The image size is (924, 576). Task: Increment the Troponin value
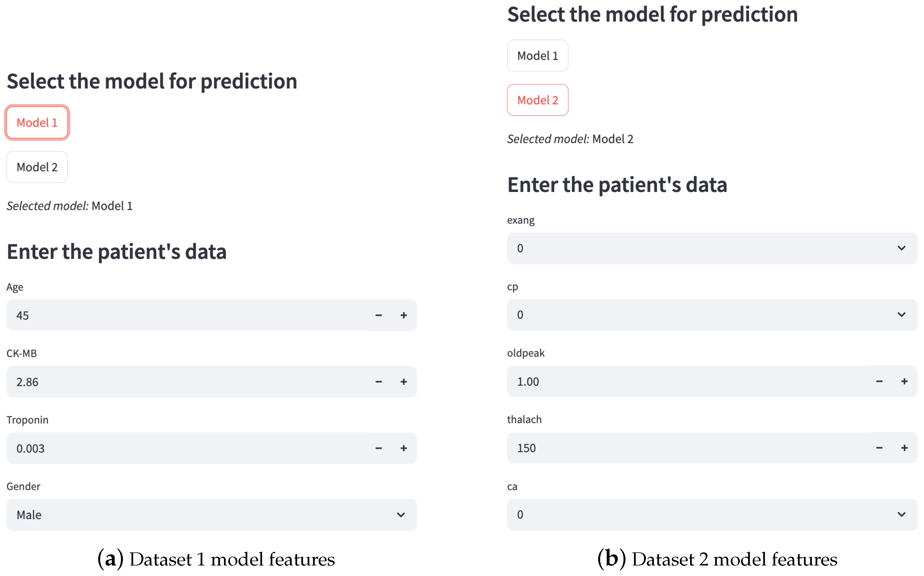click(404, 448)
